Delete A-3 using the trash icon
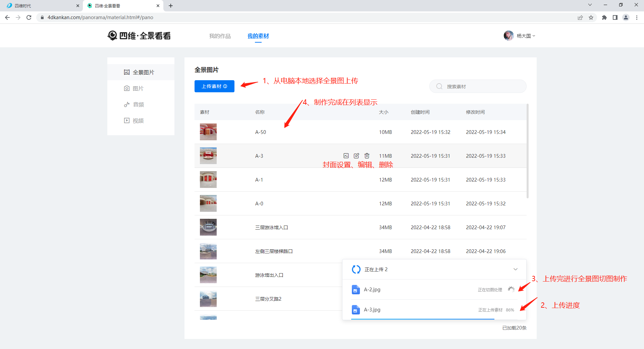 [367, 156]
